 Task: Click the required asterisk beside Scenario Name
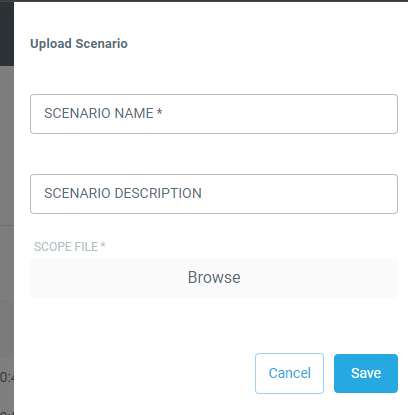pyautogui.click(x=159, y=112)
